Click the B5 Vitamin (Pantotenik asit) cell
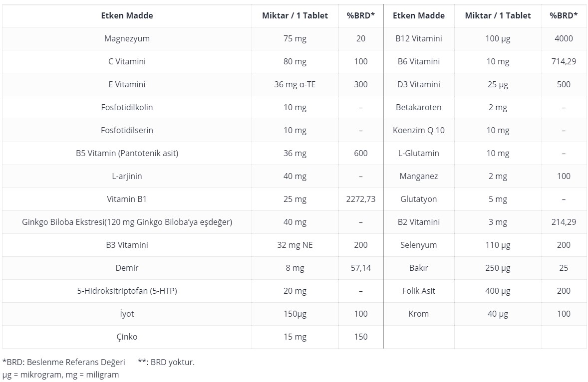This screenshot has height=382, width=588. [127, 153]
